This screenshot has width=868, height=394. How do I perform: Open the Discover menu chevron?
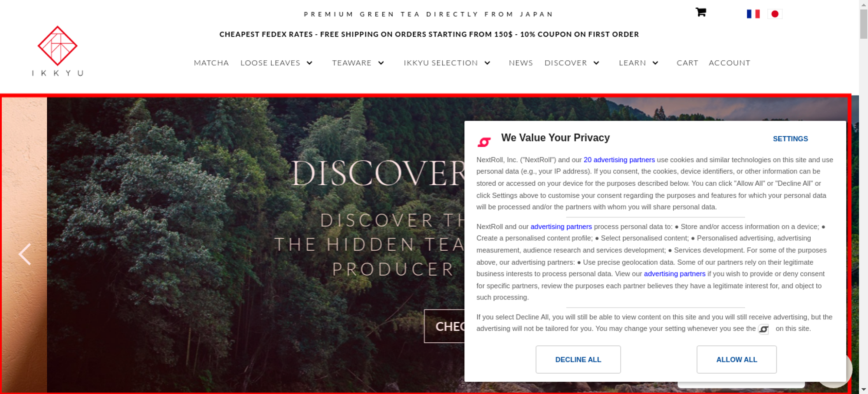tap(596, 63)
